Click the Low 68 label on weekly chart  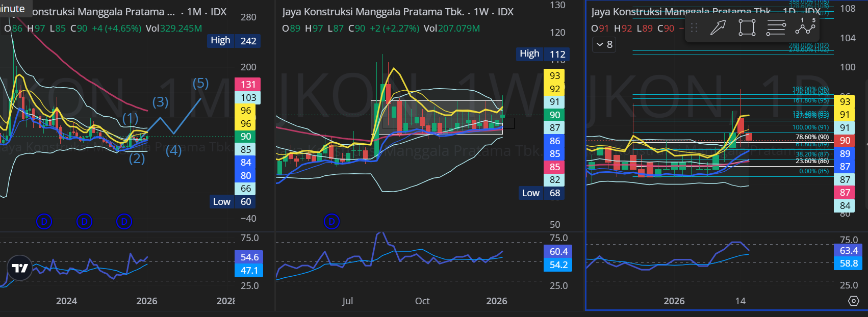tap(541, 193)
